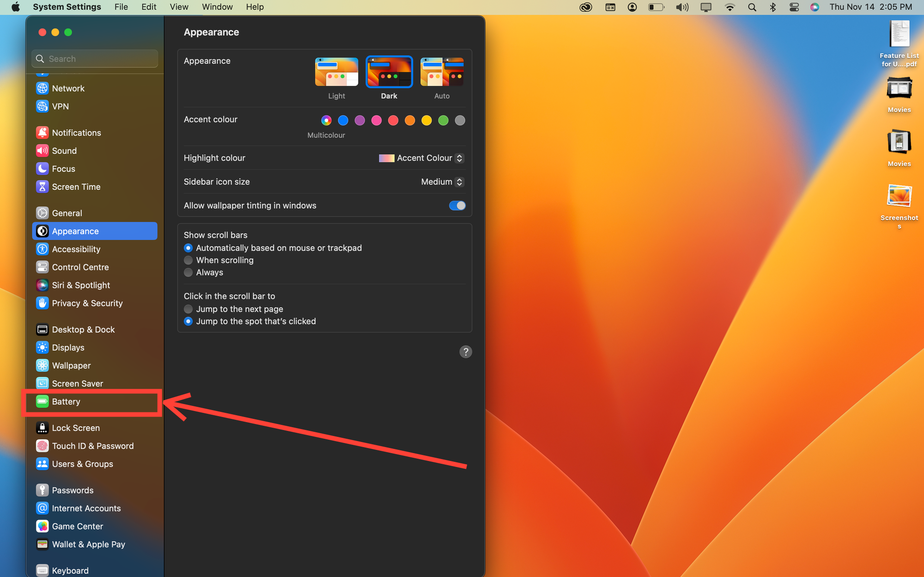
Task: Select 'When scrolling' scroll bar option
Action: click(188, 260)
